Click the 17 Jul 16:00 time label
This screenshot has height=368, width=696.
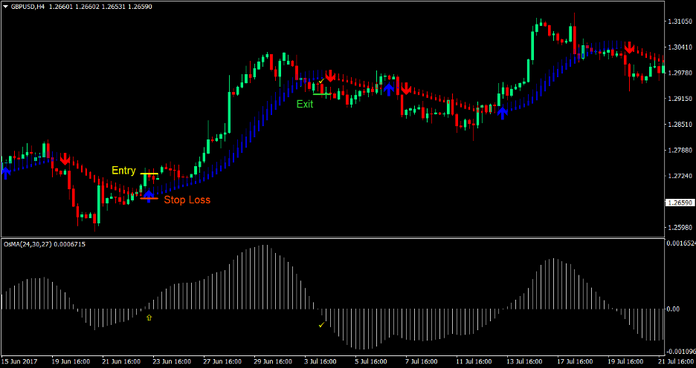[x=576, y=361]
